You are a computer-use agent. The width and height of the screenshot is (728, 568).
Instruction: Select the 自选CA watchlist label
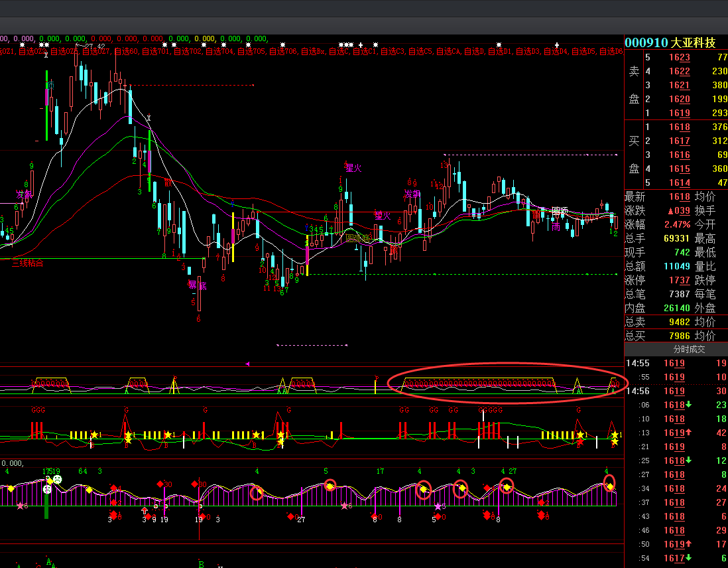click(x=448, y=51)
